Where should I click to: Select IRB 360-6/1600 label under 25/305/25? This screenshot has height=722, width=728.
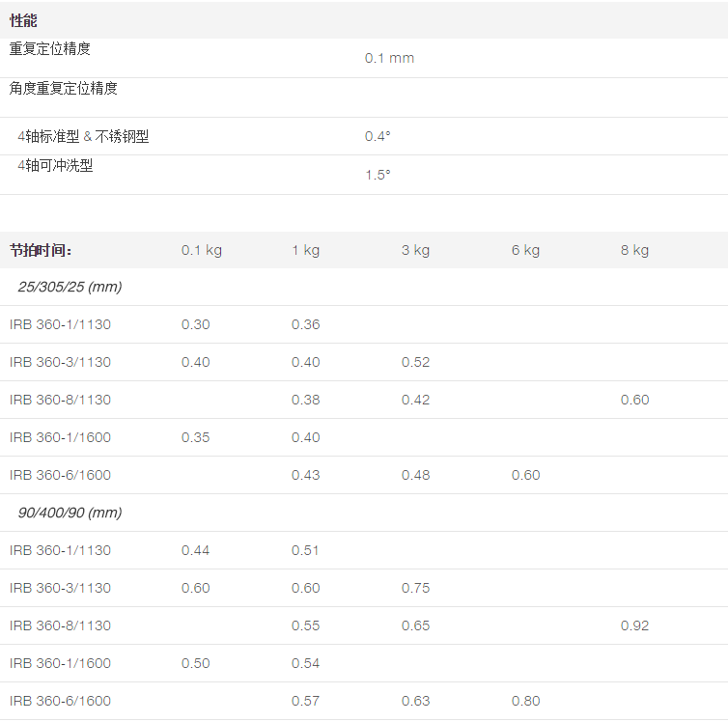click(x=61, y=475)
